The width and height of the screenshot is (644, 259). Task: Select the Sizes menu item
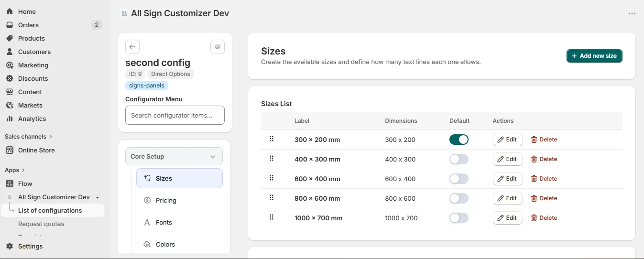coord(179,178)
